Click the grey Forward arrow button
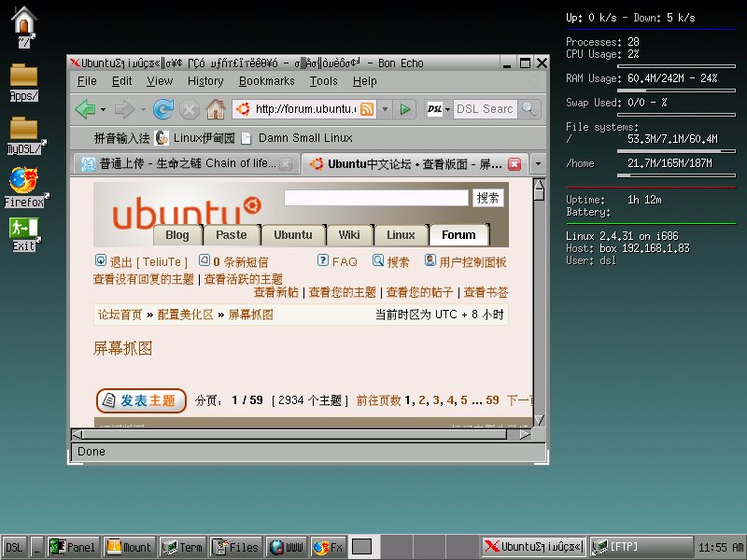This screenshot has height=560, width=747. [x=125, y=109]
